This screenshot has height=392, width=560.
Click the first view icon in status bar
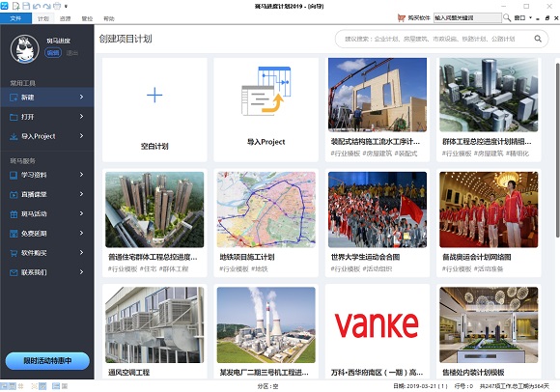click(4, 386)
